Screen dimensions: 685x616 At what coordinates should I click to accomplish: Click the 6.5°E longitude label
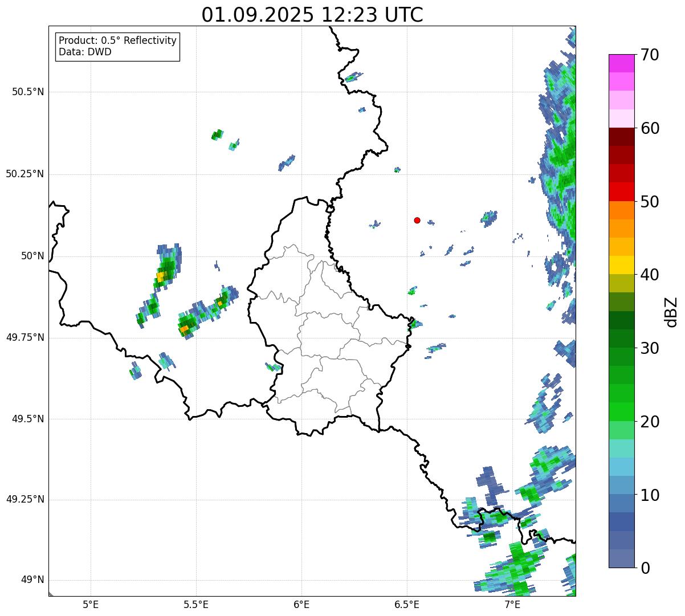pos(407,604)
